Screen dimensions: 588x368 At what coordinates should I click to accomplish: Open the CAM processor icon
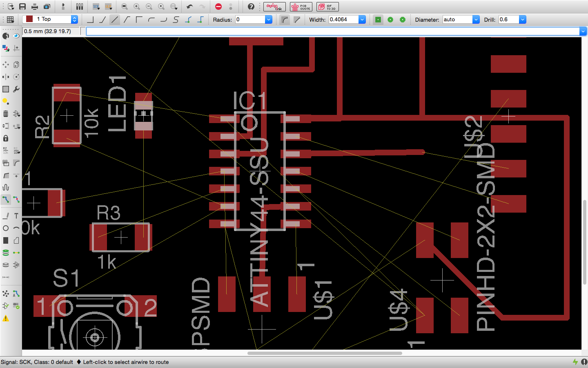click(x=47, y=7)
